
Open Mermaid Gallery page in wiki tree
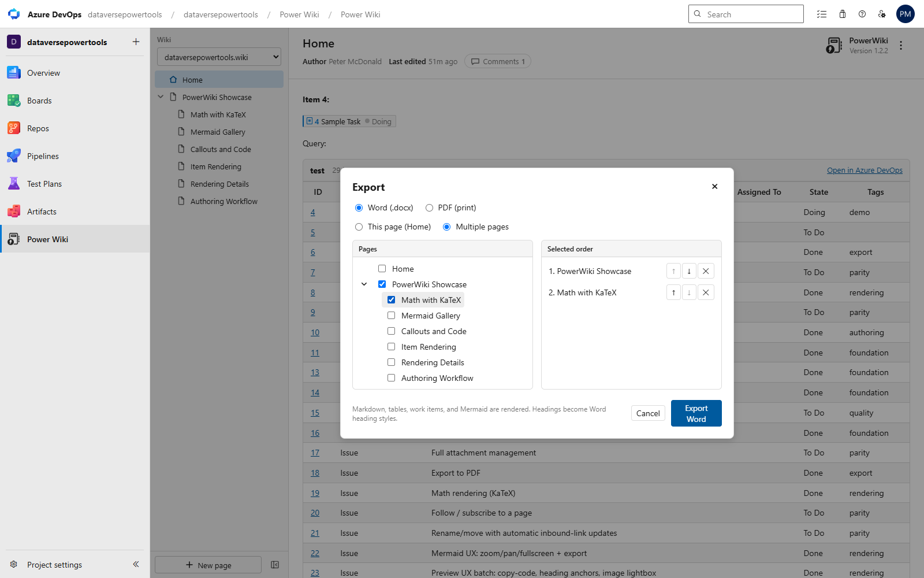(x=218, y=132)
